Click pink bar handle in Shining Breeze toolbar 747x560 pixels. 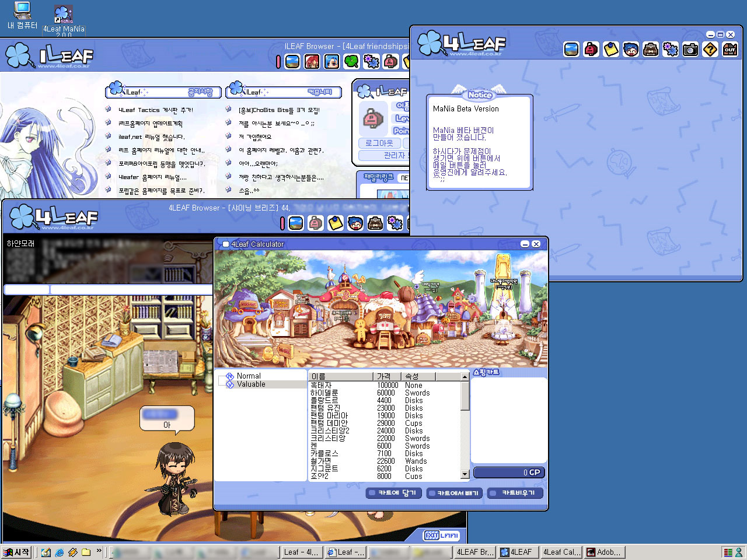282,223
